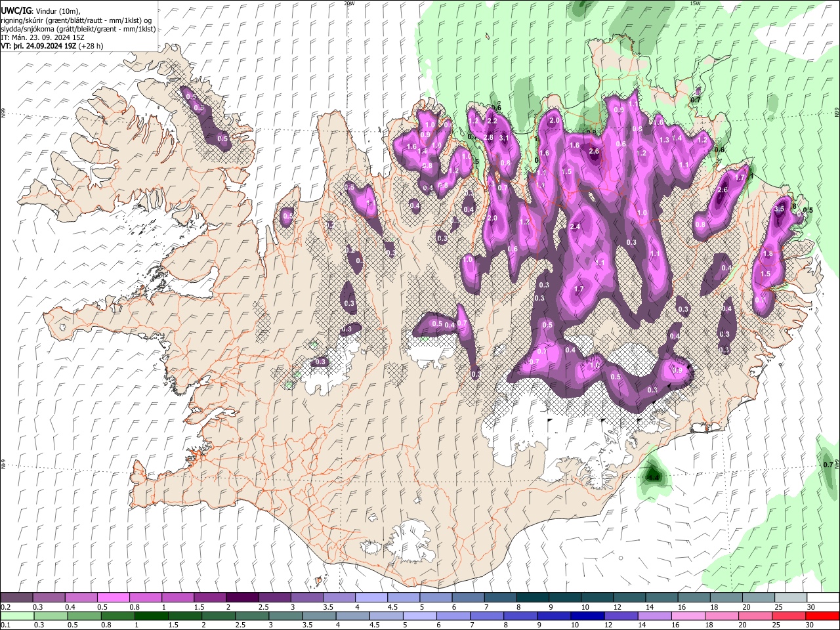Click the 0.1 label of the rain scale
Screen dimensions: 840x630
6,625
